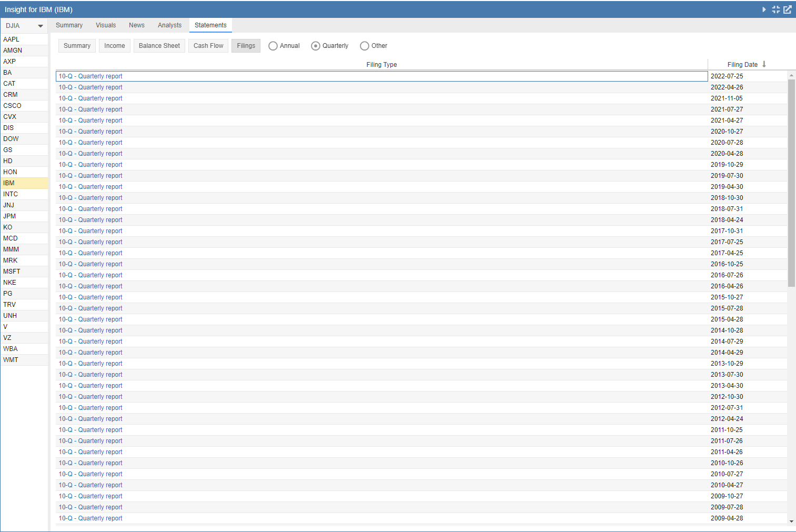Click the Income button
The height and width of the screenshot is (532, 796).
coord(115,46)
